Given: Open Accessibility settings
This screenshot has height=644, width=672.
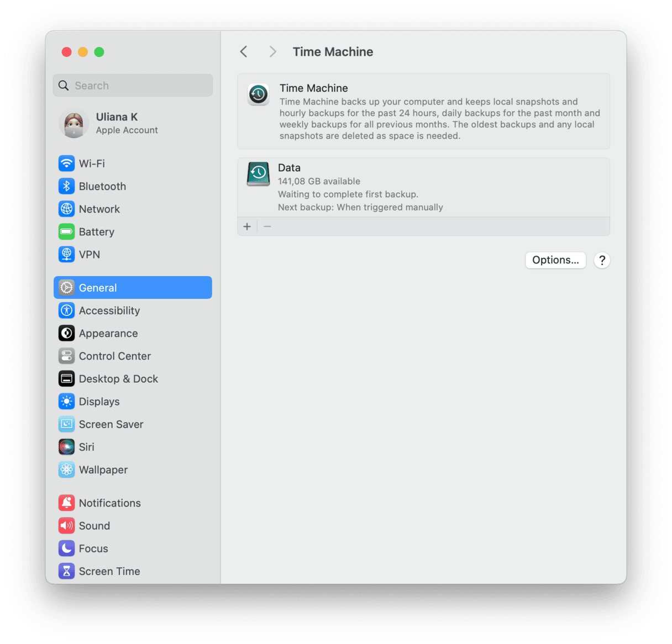Looking at the screenshot, I should coord(133,310).
